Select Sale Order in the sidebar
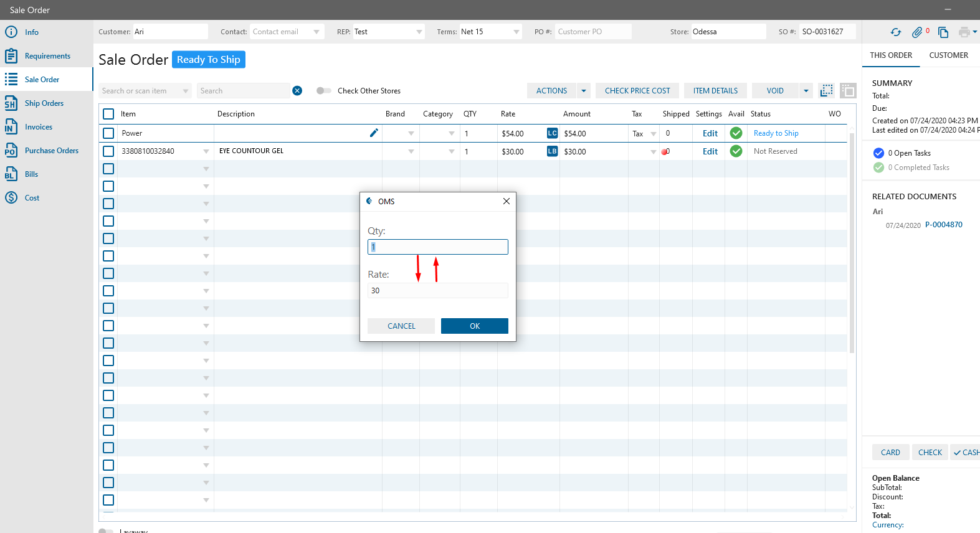The width and height of the screenshot is (980, 533). (42, 80)
